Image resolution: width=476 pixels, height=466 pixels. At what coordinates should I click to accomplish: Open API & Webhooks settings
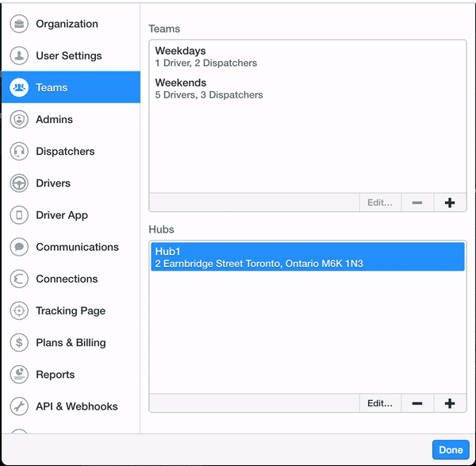(71, 406)
